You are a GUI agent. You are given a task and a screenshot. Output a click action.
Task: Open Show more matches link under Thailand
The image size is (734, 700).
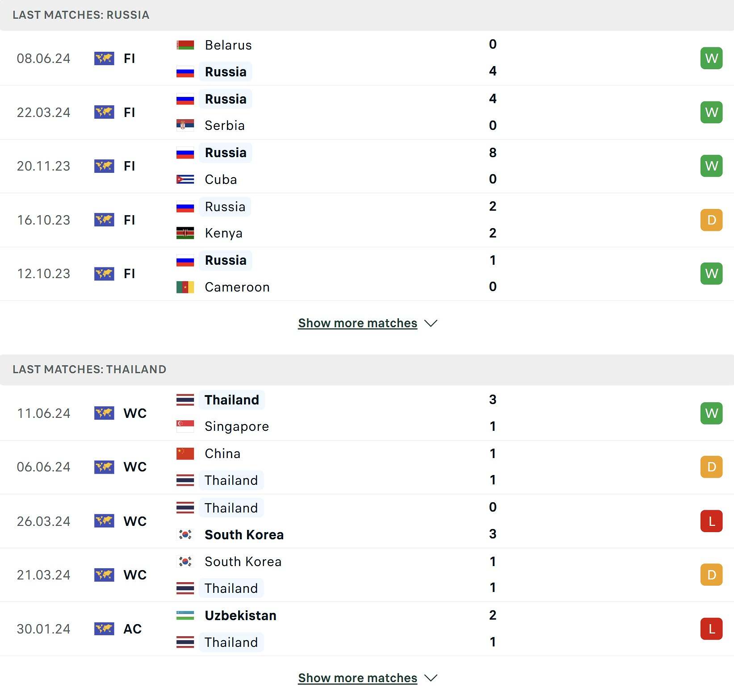click(x=357, y=678)
